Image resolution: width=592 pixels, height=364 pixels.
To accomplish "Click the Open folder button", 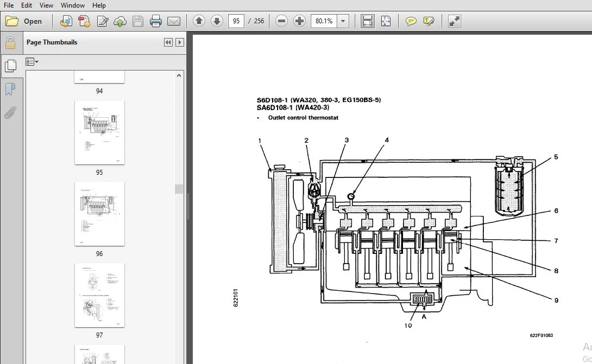I will (x=23, y=21).
